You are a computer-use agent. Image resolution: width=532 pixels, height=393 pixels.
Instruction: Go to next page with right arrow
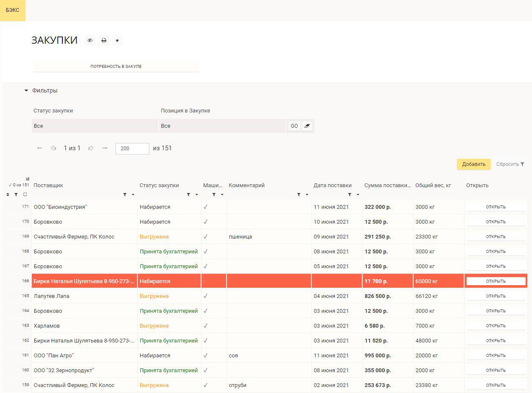coord(105,148)
